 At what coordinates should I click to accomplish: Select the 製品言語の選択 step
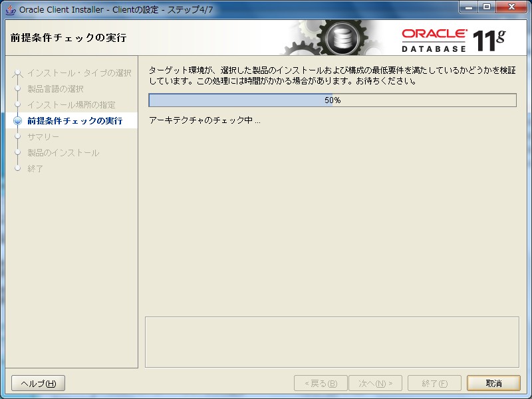tap(55, 89)
